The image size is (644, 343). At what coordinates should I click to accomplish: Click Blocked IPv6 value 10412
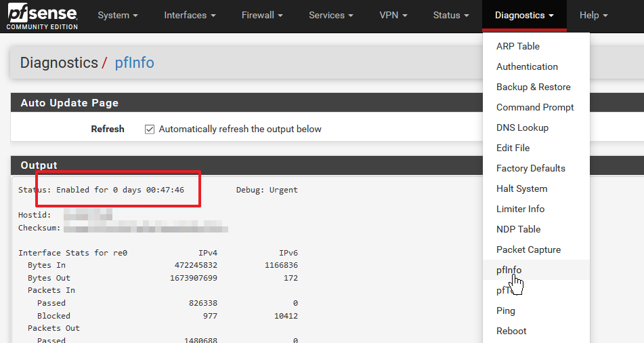[x=286, y=316]
